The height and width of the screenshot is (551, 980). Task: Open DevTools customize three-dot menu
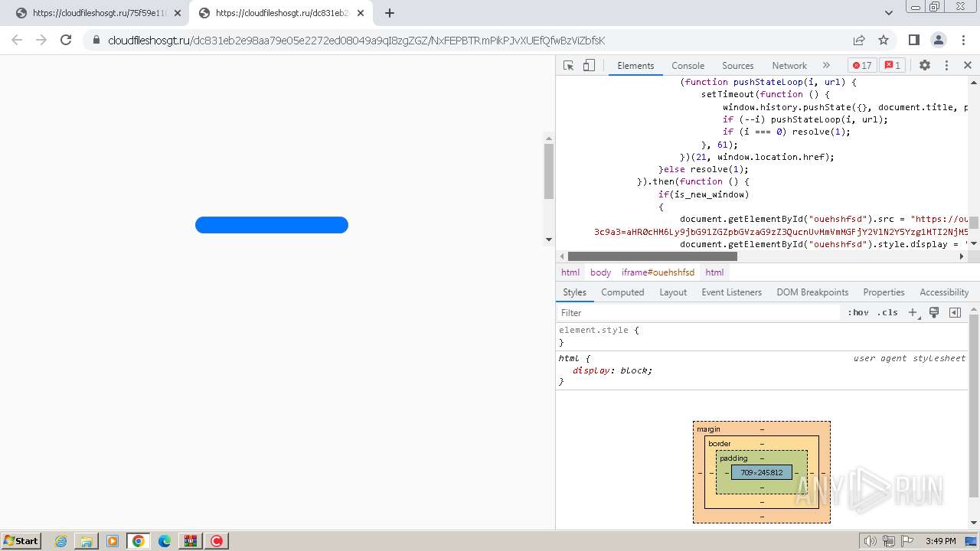tap(946, 66)
